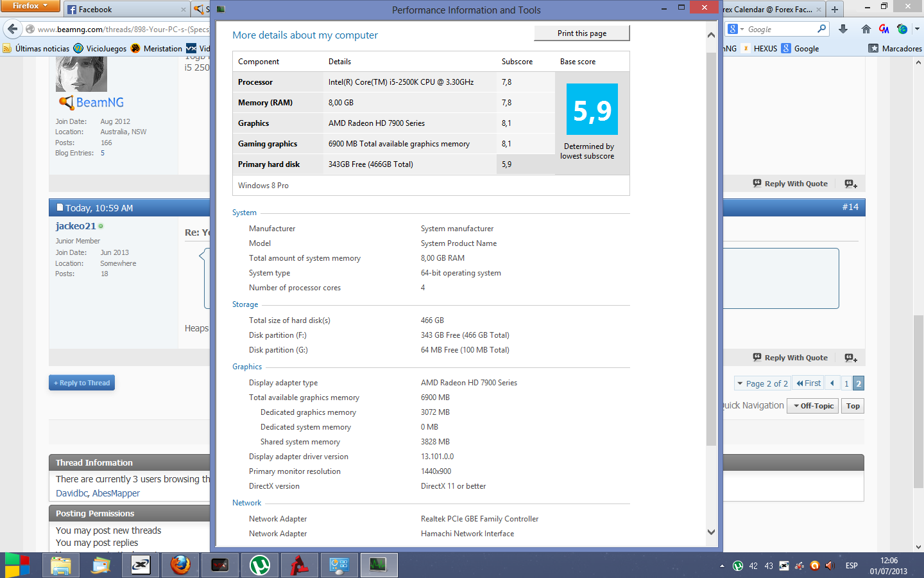Open the MSI Afterburner taskbar icon

point(220,565)
